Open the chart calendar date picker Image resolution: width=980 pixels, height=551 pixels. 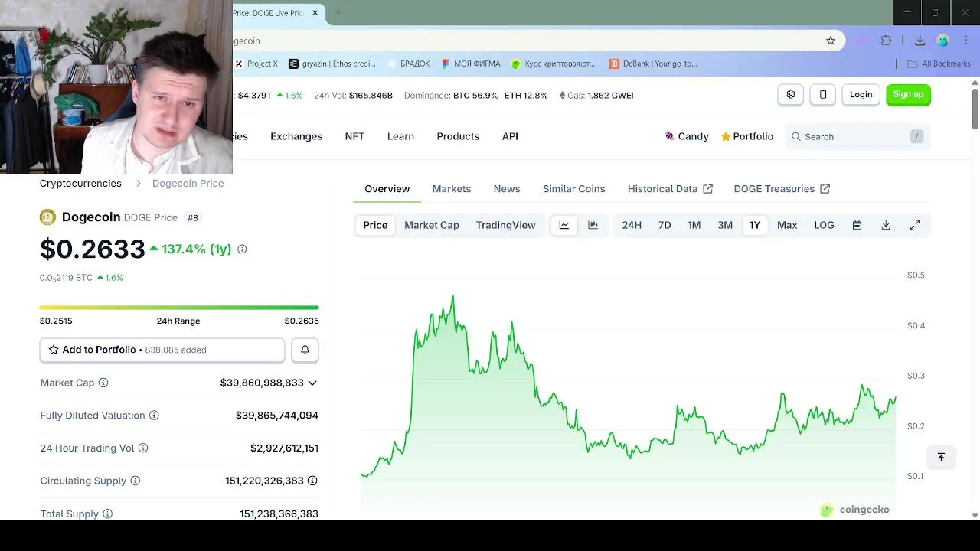tap(857, 225)
